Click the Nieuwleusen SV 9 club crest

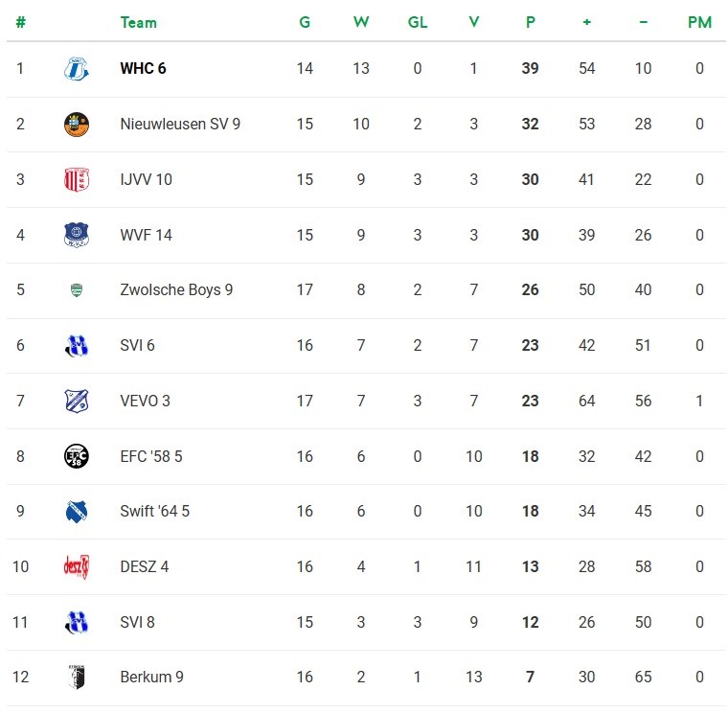tap(76, 125)
